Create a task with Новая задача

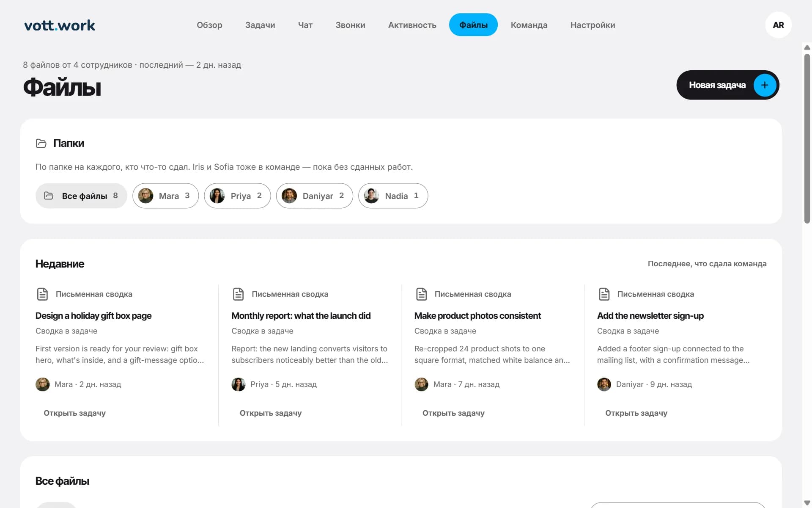click(727, 85)
